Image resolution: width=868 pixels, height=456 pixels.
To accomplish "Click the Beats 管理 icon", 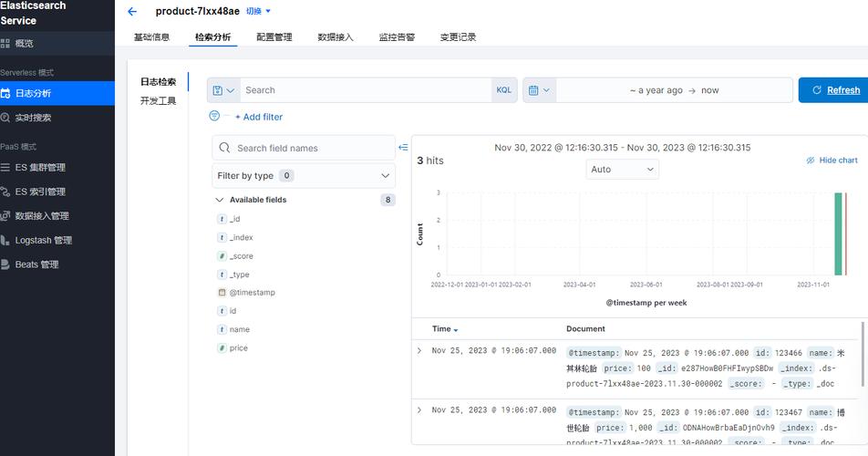I will click(5, 264).
